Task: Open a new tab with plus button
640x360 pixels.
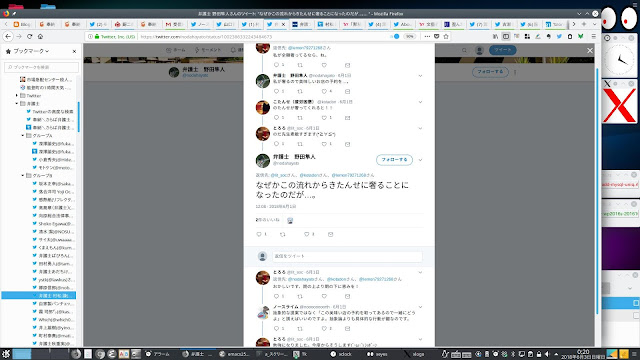Action: click(584, 24)
